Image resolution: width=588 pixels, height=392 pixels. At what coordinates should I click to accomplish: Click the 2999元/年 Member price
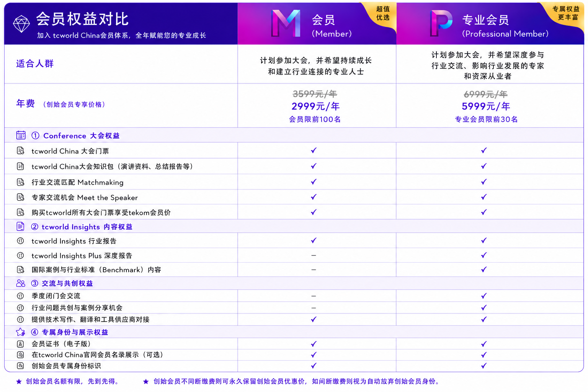click(x=315, y=106)
